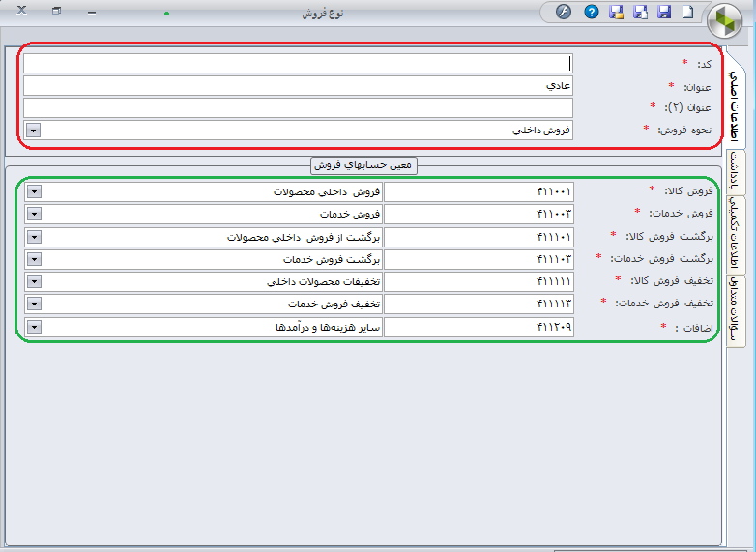The height and width of the screenshot is (552, 756).
Task: Click account code field ۴۱۱۱۰۳
Action: [x=479, y=259]
